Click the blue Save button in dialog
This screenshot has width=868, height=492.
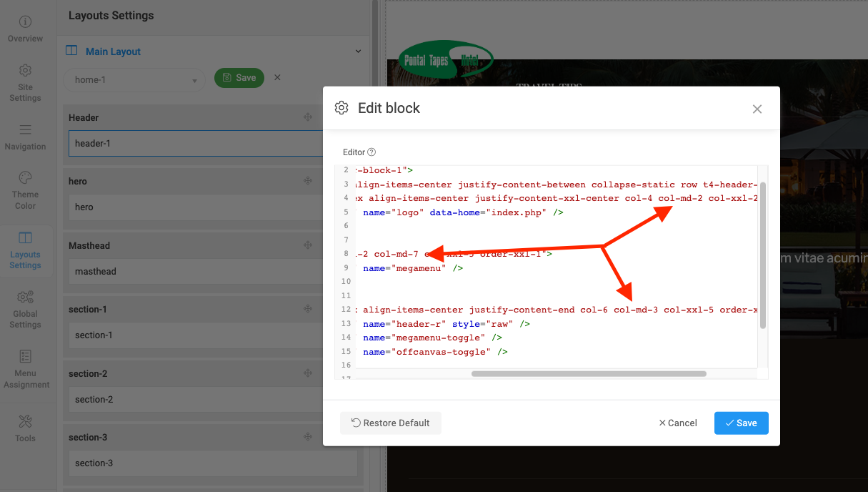[741, 423]
